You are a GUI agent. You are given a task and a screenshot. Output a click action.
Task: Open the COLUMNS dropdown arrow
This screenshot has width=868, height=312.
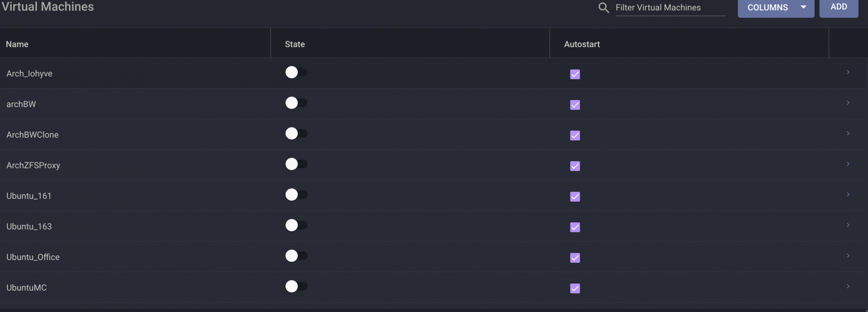point(803,7)
